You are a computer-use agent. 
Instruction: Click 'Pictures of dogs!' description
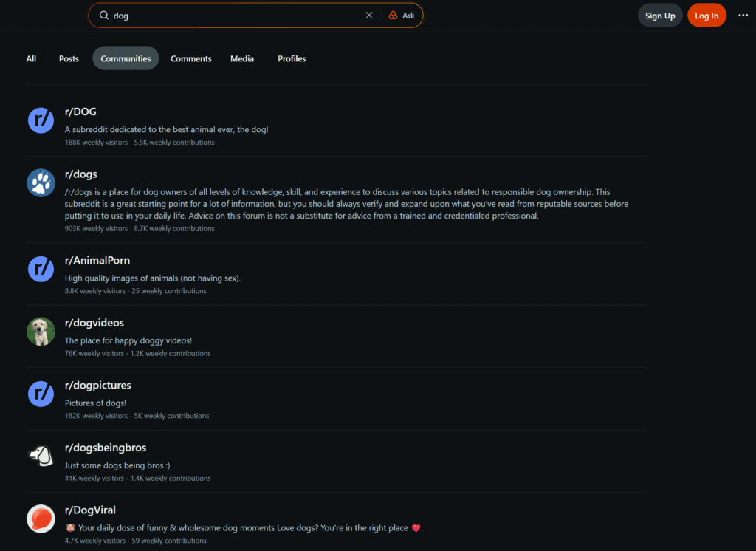coord(95,403)
